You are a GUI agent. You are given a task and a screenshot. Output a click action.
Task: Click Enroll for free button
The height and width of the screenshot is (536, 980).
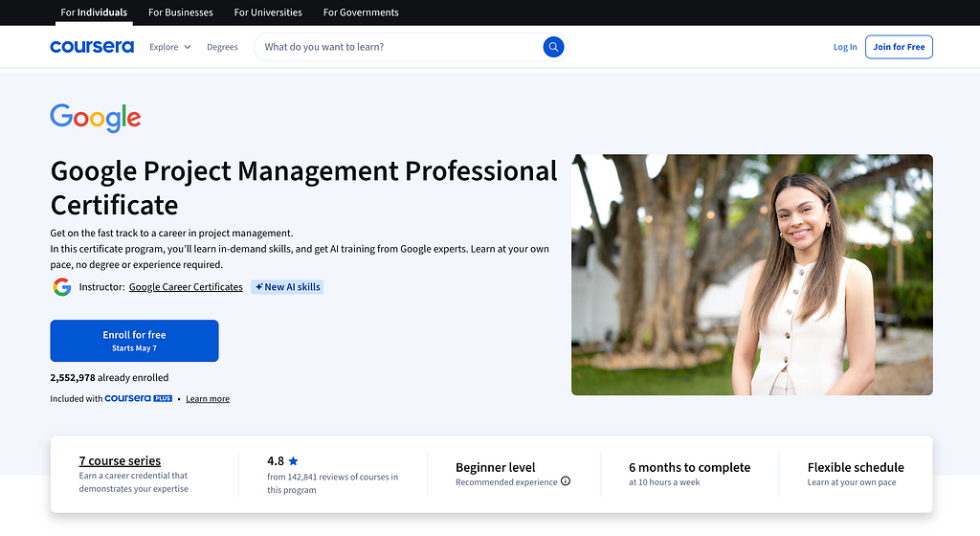134,341
